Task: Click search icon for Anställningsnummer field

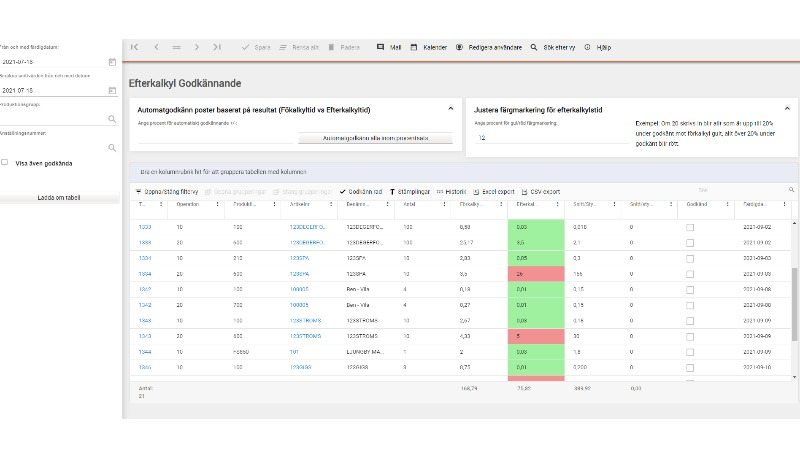Action: [112, 148]
